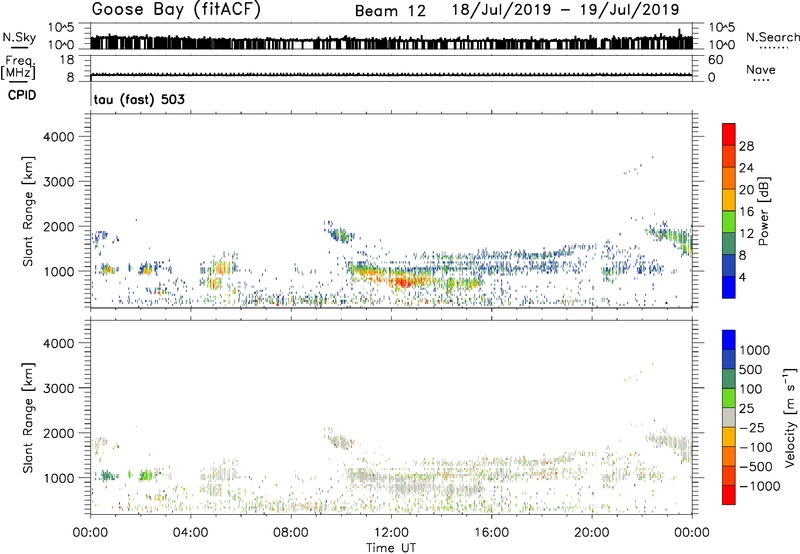
Task: Click the bright blue top Velocity color segment
Action: (x=729, y=340)
